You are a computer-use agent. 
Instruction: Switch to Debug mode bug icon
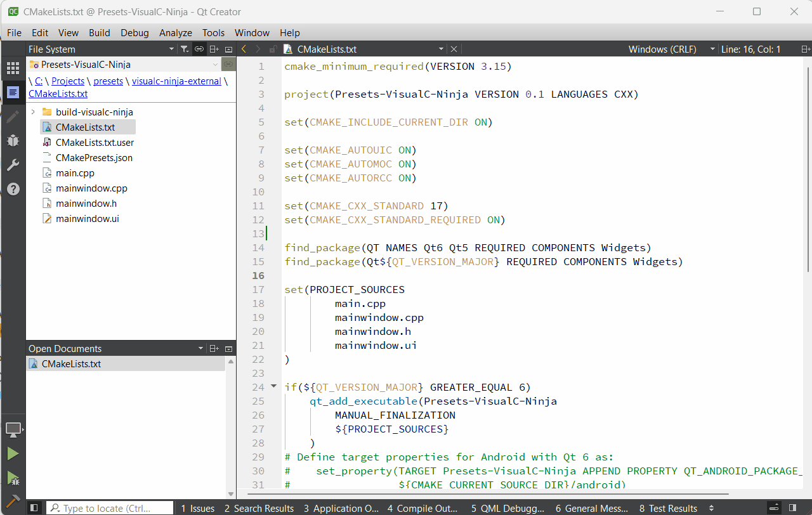click(13, 140)
